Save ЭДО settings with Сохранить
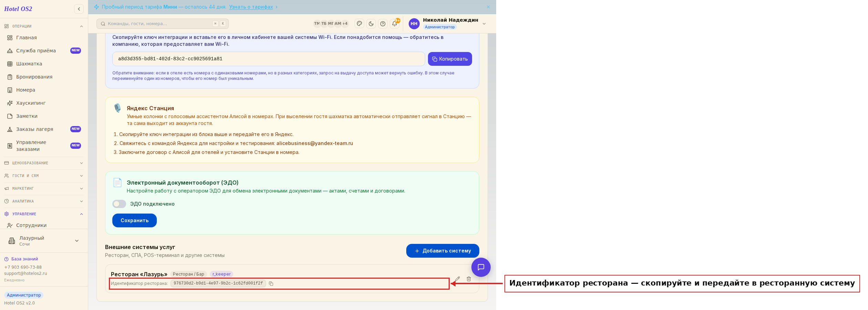The width and height of the screenshot is (868, 310). click(134, 220)
